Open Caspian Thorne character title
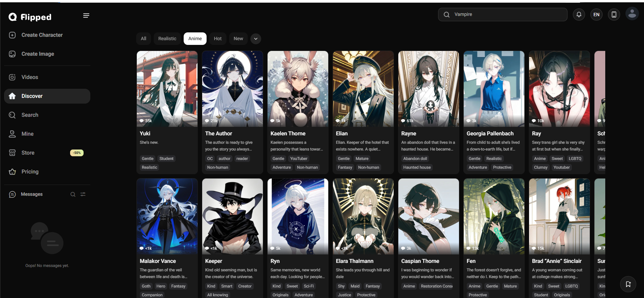 pyautogui.click(x=420, y=261)
